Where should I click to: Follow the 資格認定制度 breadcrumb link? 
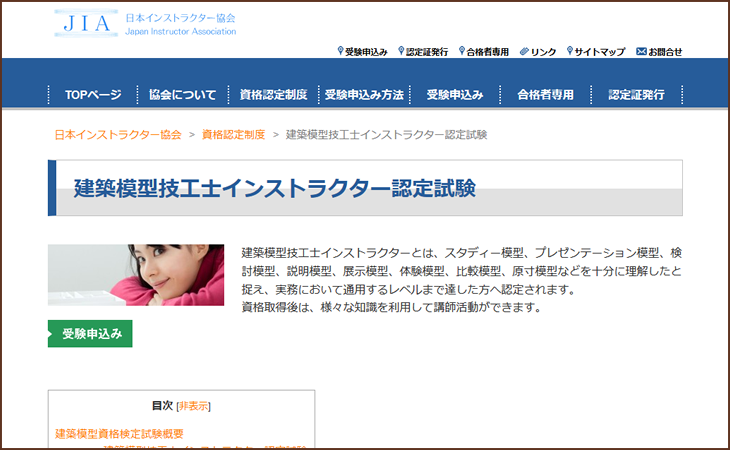click(x=233, y=134)
